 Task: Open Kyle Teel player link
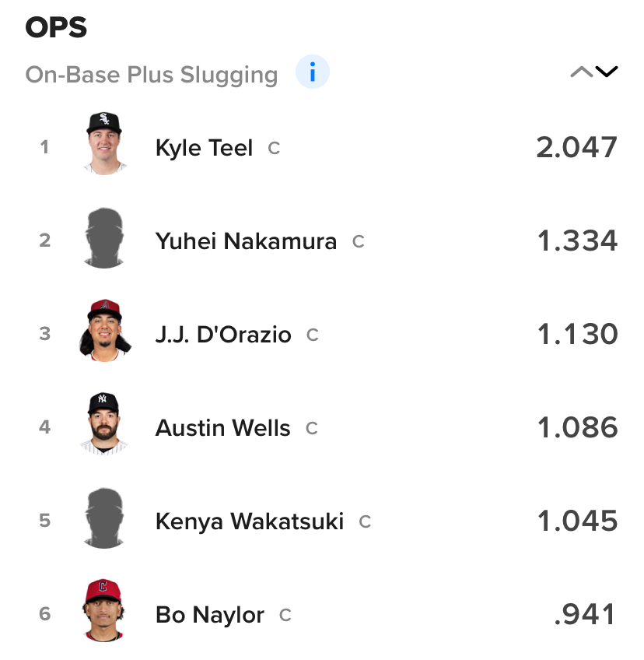[204, 148]
